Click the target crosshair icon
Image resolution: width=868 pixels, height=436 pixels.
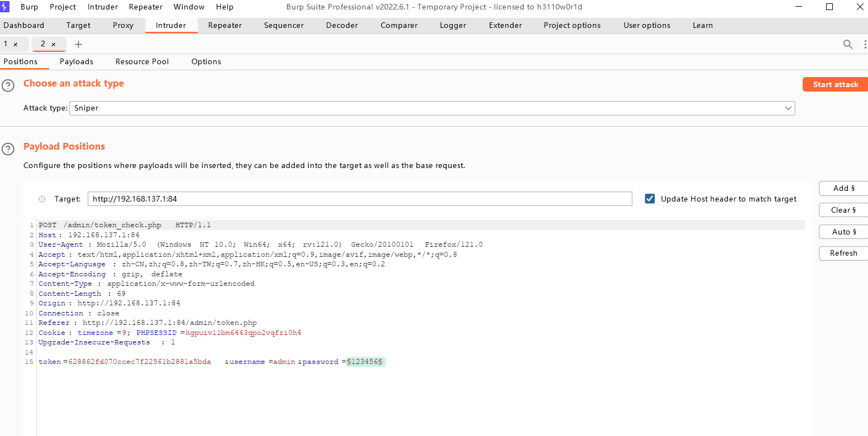42,199
